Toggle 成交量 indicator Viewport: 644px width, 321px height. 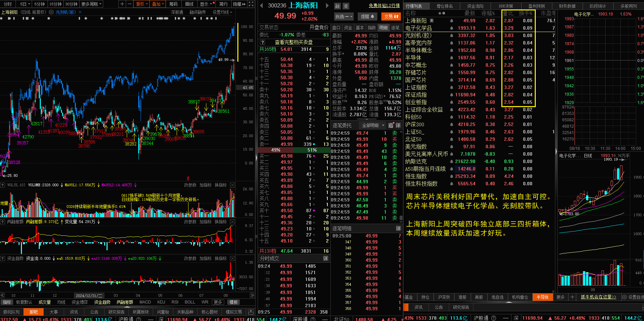click(x=45, y=302)
